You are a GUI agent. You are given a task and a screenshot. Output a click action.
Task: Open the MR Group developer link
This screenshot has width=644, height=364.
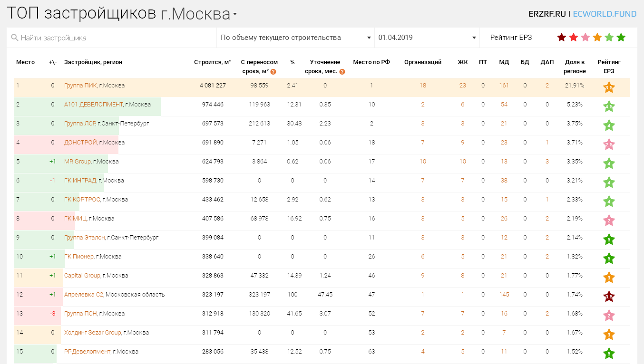coord(78,162)
